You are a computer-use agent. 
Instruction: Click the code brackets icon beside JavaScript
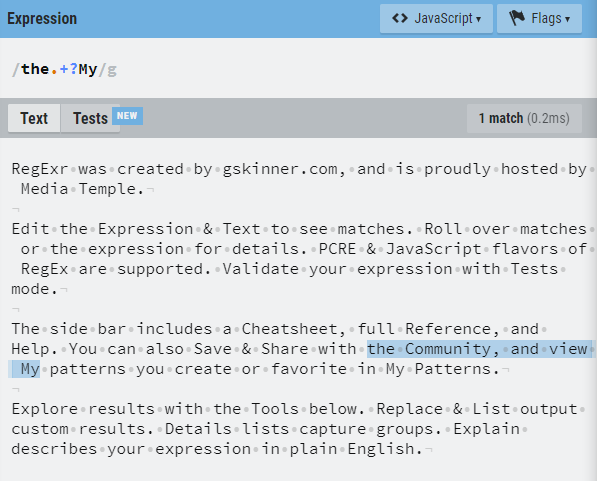point(400,18)
